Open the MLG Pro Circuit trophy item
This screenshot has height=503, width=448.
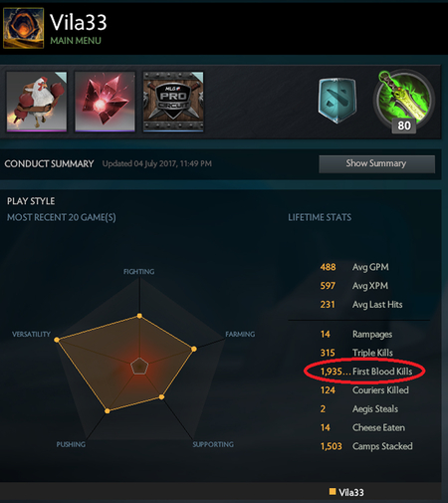[173, 102]
